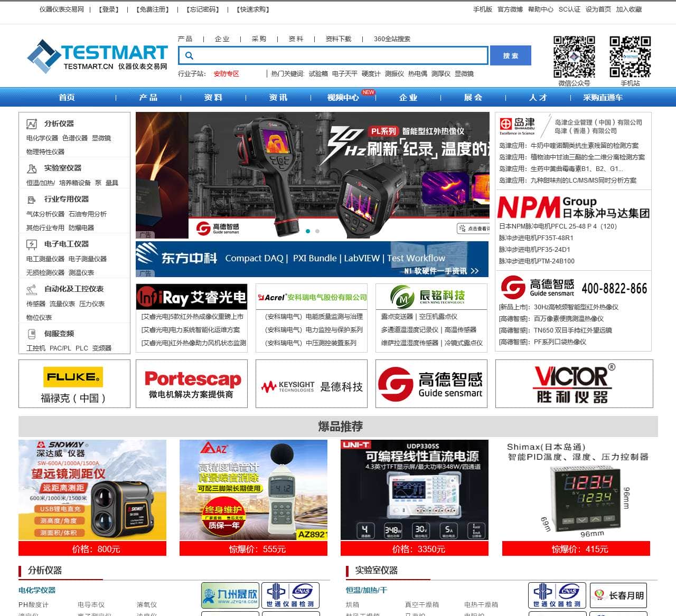Screen dimensions: 676x616
Task: Open 展会 in the navigation bar
Action: point(473,97)
